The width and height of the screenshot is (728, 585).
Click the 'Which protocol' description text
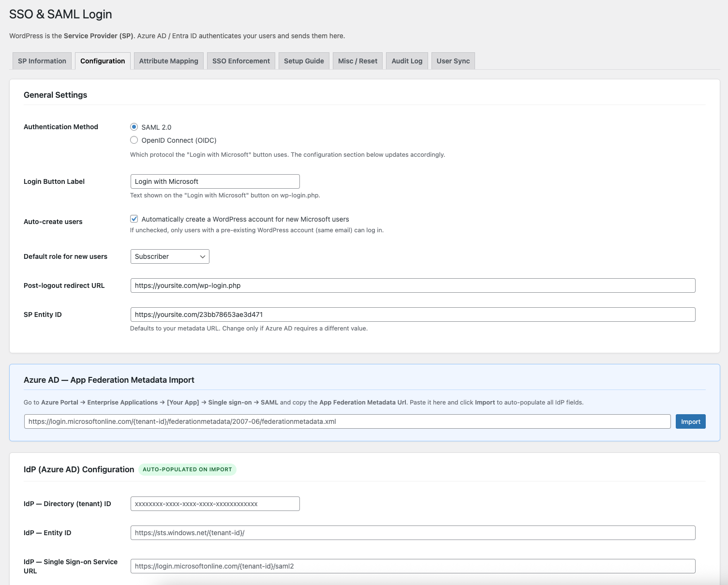tap(287, 155)
